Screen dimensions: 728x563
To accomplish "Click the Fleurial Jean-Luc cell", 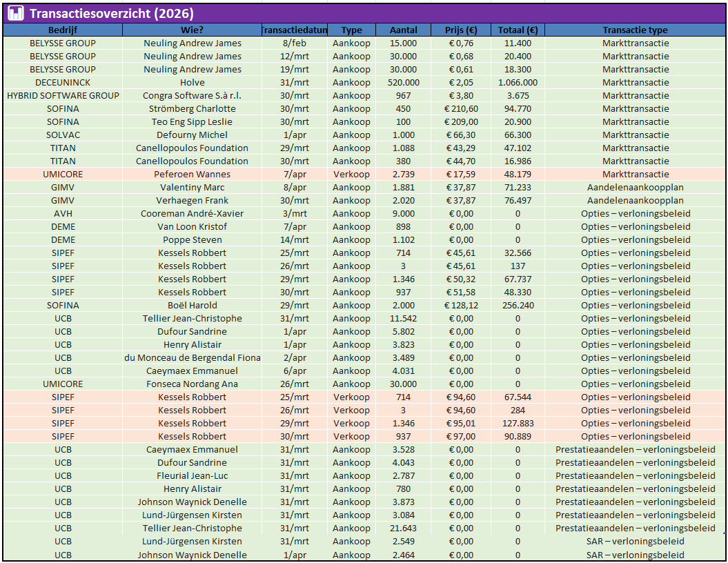I will [192, 476].
